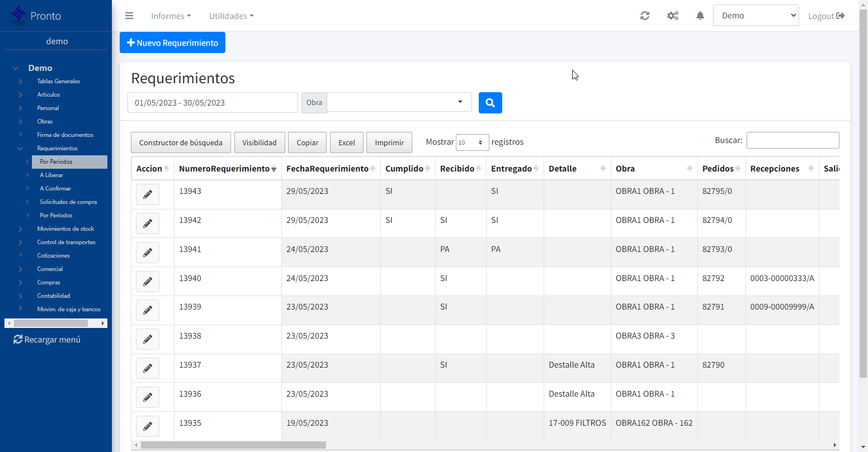Click the table horizontal scrollbar
The height and width of the screenshot is (452, 868).
233,445
